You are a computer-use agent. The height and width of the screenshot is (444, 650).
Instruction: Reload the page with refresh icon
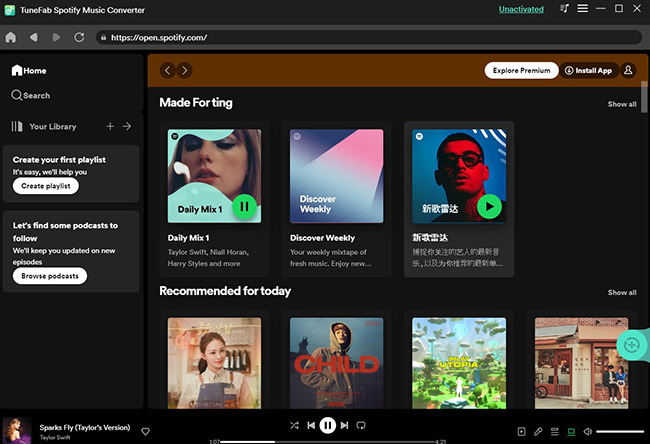pyautogui.click(x=79, y=38)
